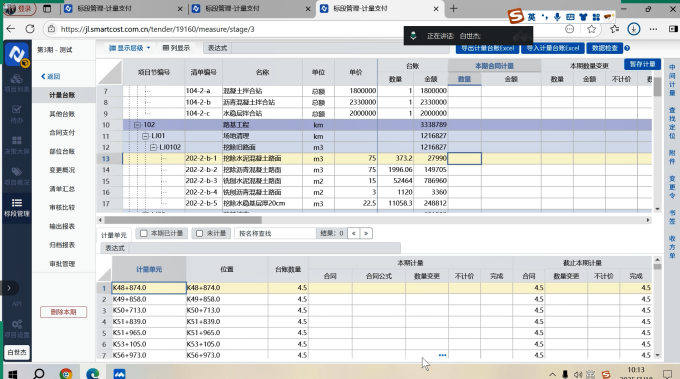Viewport: 680px width, 379px height.
Task: Go back with the browser back arrow
Action: click(11, 29)
